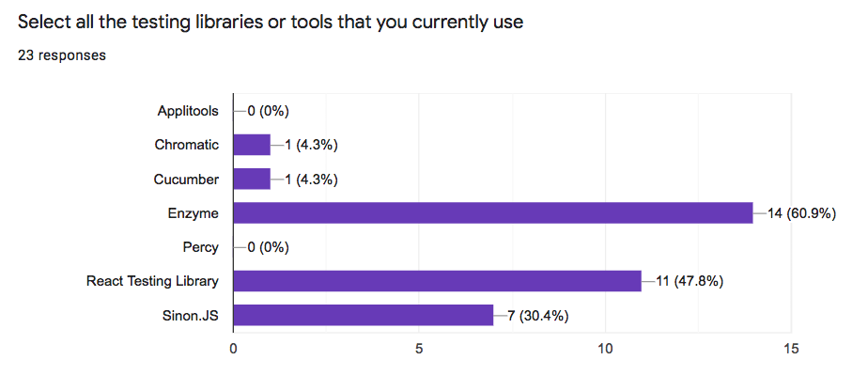Click the Applitools 0 (0%) value label
Viewport: 868px width, 391px height.
[268, 111]
